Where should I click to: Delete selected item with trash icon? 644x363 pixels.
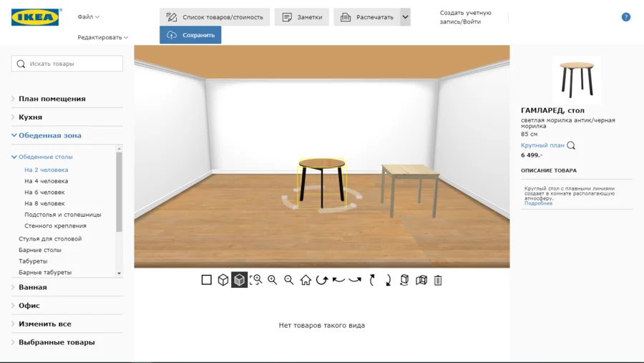pyautogui.click(x=438, y=280)
